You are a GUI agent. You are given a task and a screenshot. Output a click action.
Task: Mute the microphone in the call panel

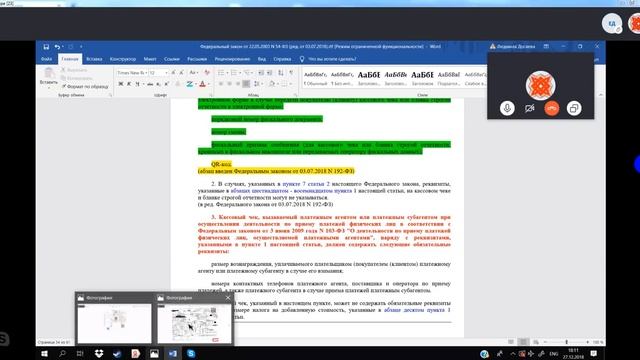click(x=507, y=109)
